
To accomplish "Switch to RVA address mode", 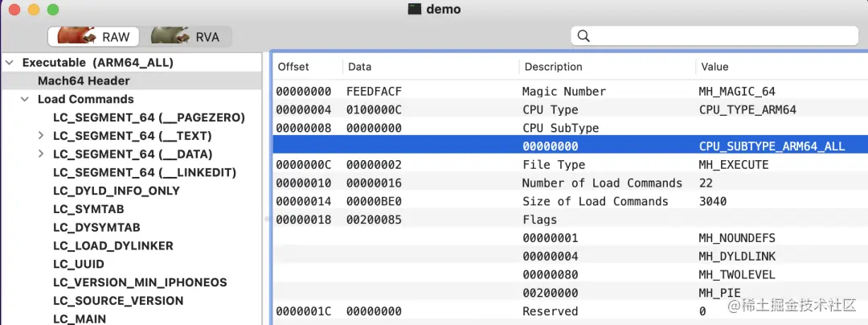I will pyautogui.click(x=190, y=36).
